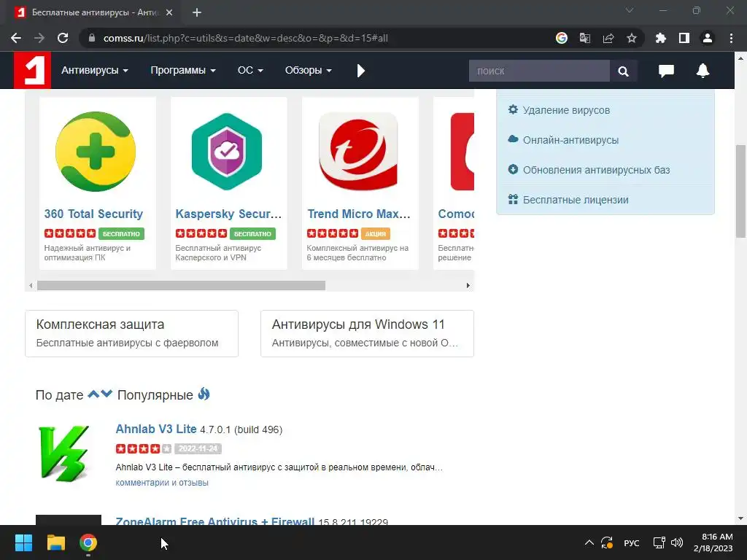Click the magnifier search button
The height and width of the screenshot is (560, 747).
coord(623,71)
